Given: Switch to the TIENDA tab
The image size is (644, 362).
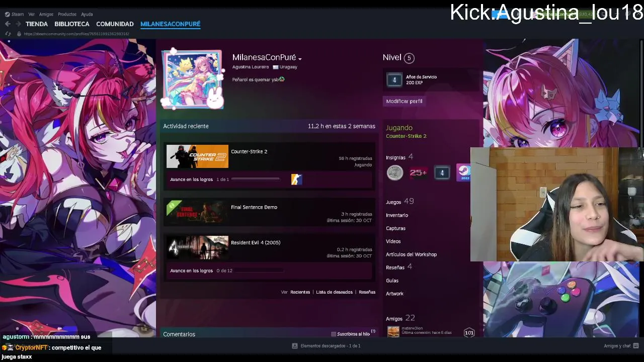Looking at the screenshot, I should point(37,24).
